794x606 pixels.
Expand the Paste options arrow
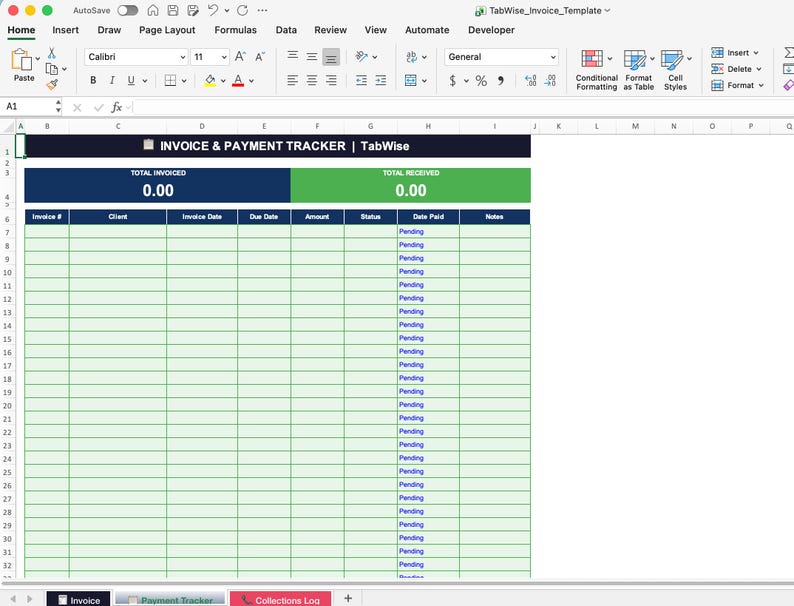pos(37,58)
